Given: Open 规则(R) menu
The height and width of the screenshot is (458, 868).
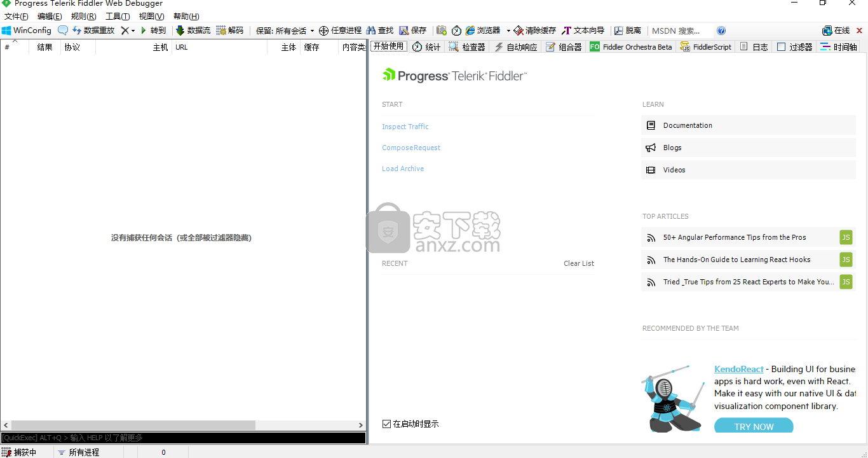Looking at the screenshot, I should (84, 17).
